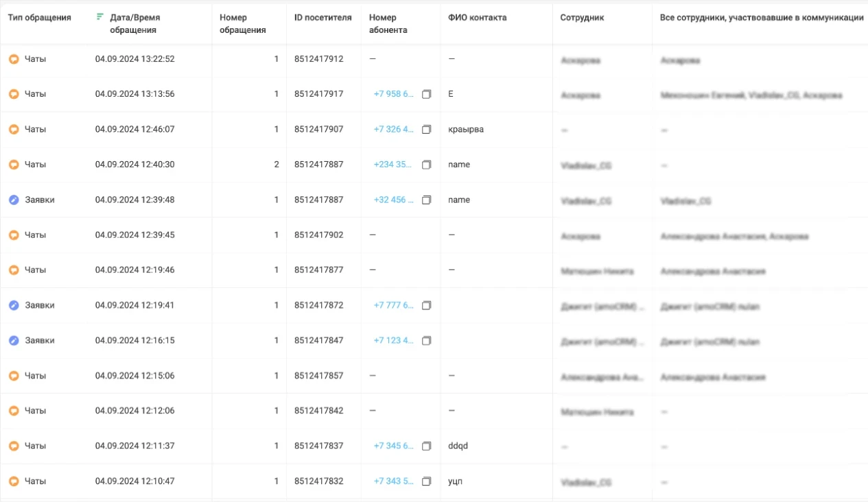Click chat icon in the 13:22:52 row
This screenshot has width=868, height=502.
(x=14, y=59)
